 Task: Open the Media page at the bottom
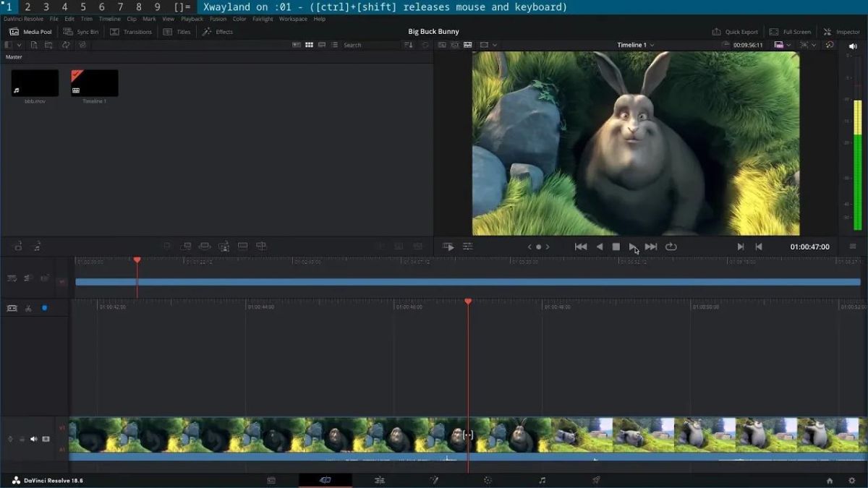pos(271,480)
